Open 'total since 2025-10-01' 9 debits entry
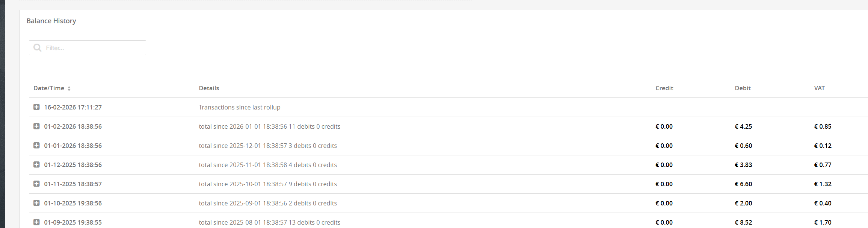 tap(268, 184)
